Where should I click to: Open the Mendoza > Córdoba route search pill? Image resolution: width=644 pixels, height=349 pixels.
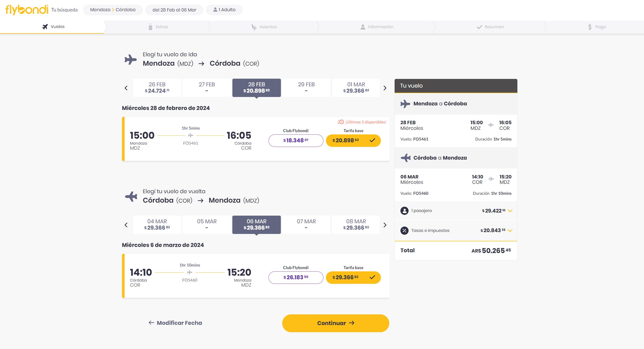[113, 10]
